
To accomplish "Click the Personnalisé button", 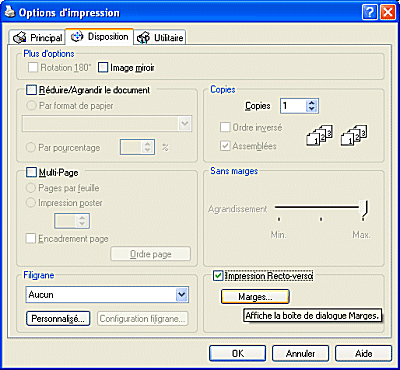I will pos(58,319).
